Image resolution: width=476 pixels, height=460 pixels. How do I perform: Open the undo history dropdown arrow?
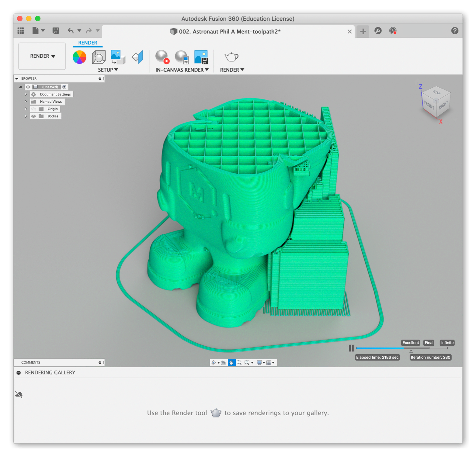pyautogui.click(x=79, y=30)
